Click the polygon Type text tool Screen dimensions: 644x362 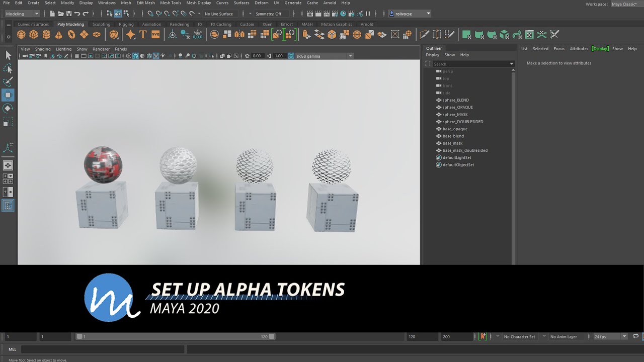[x=143, y=34]
